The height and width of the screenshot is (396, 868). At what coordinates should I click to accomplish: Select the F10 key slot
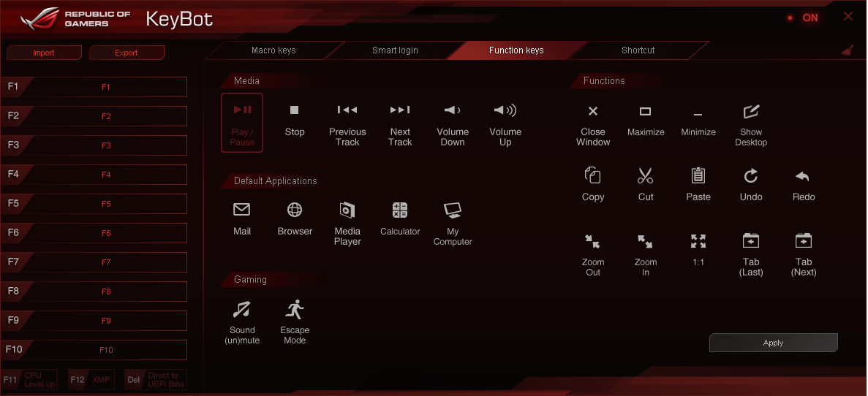click(x=94, y=349)
